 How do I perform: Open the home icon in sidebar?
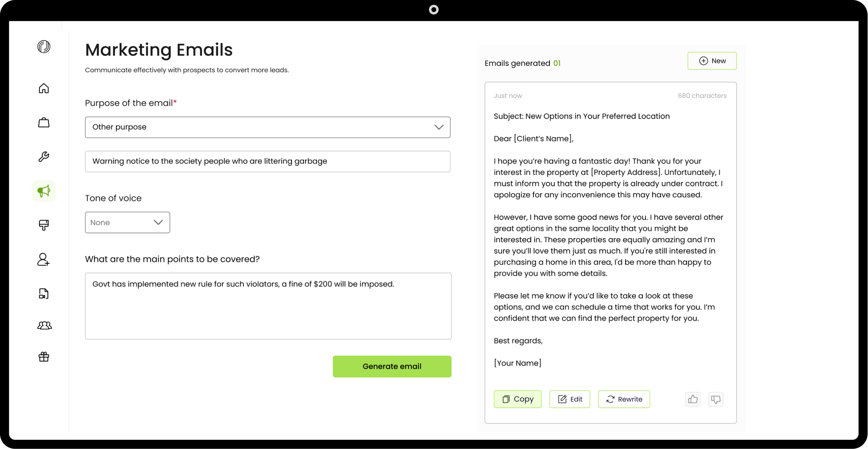[x=44, y=88]
